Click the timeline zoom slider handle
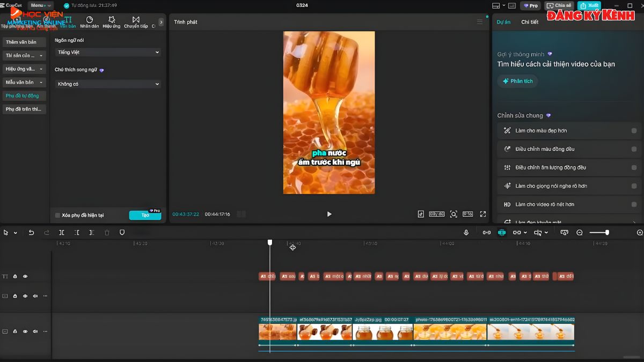644x362 pixels. pos(607,233)
